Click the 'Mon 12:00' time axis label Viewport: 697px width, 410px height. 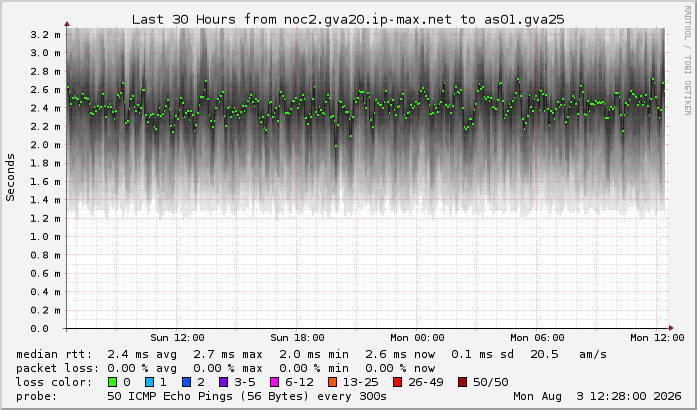pyautogui.click(x=657, y=338)
